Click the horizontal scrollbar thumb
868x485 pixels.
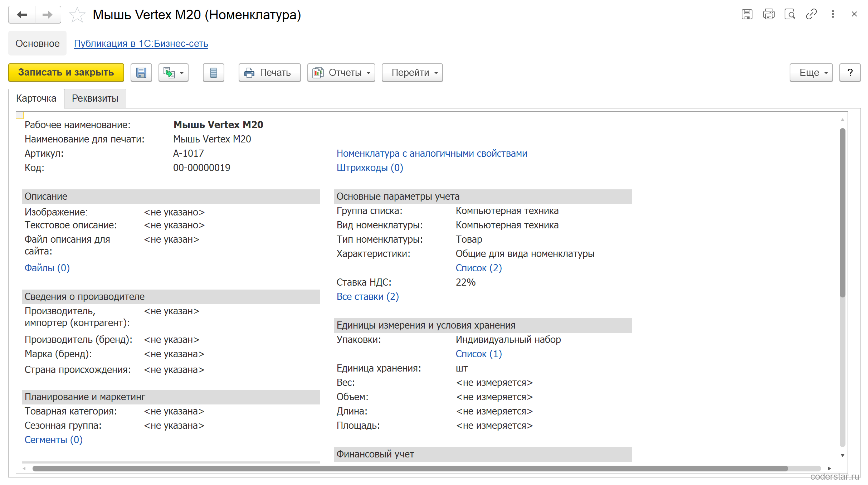click(x=410, y=469)
